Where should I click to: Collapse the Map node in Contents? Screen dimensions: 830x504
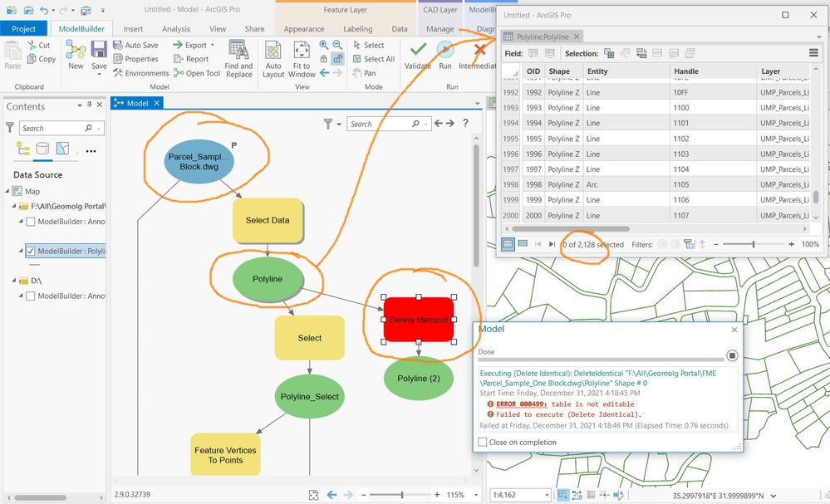click(8, 191)
